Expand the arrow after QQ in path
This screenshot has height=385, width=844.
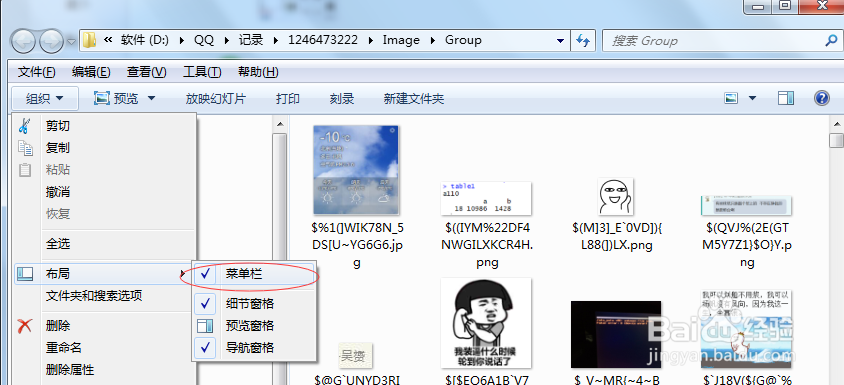click(x=227, y=40)
